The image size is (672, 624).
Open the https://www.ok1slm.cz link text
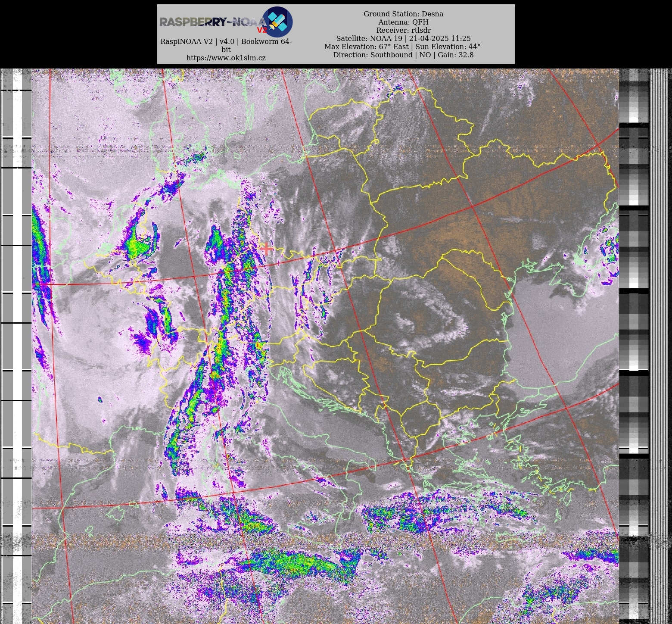226,58
